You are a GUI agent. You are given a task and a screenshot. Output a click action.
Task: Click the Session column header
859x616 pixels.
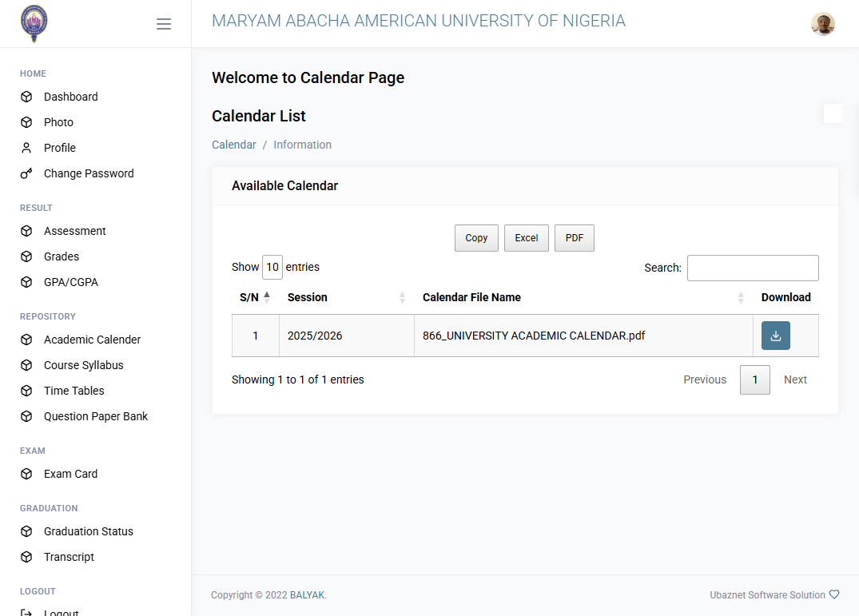click(308, 297)
